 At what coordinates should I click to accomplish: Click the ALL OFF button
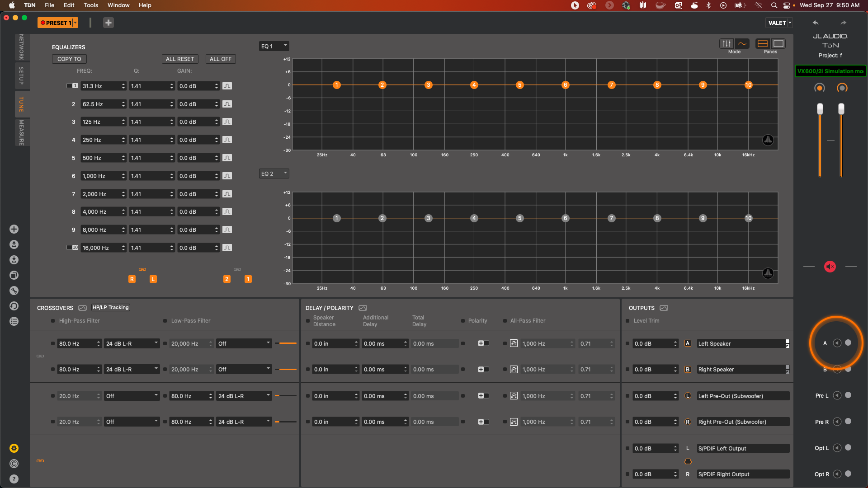coord(221,59)
